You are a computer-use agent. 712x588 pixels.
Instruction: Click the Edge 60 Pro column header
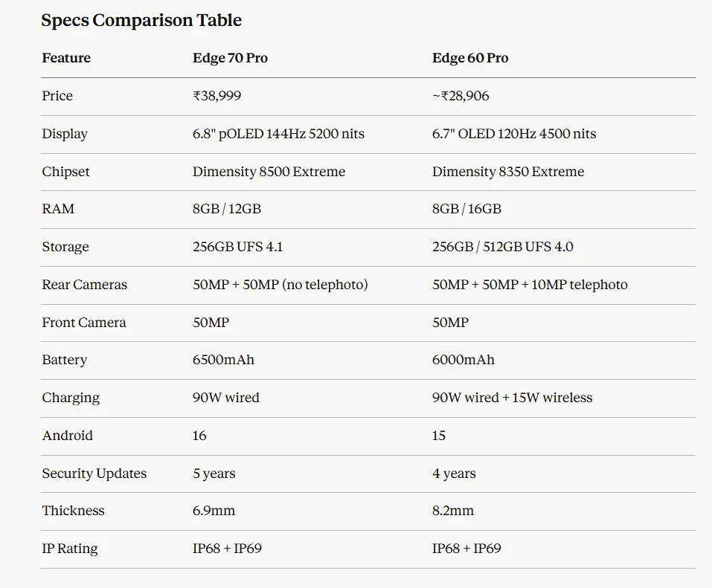tap(470, 58)
